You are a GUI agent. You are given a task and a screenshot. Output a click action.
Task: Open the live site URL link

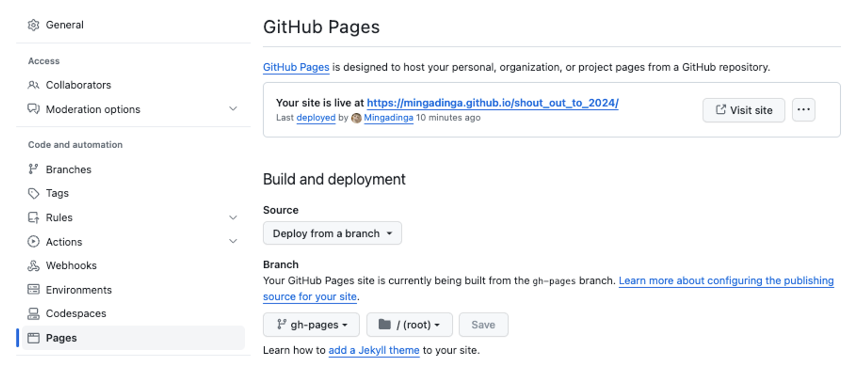pos(493,103)
